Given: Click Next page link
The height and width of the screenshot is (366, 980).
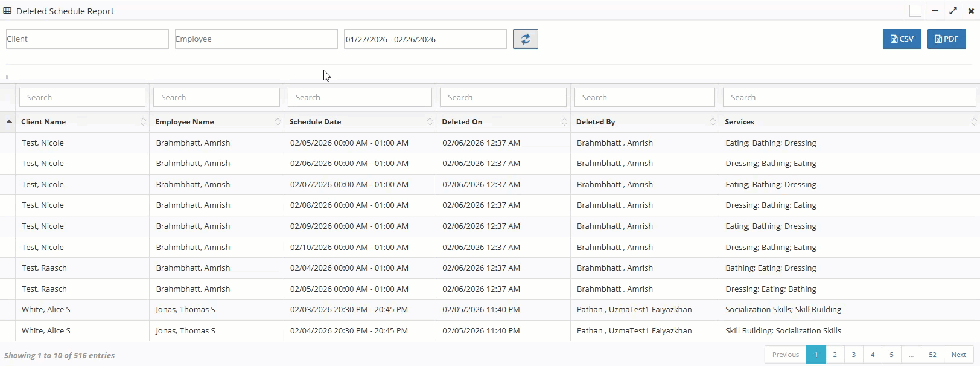Looking at the screenshot, I should pyautogui.click(x=958, y=355).
